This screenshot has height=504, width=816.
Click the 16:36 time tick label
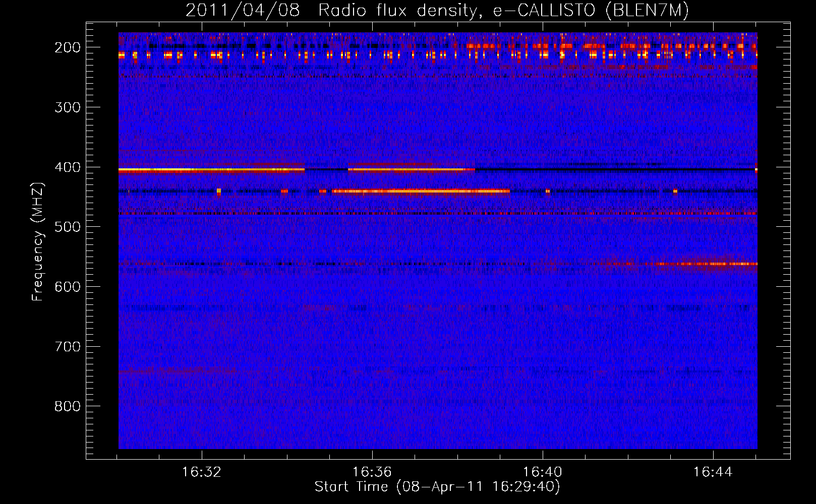(x=372, y=472)
